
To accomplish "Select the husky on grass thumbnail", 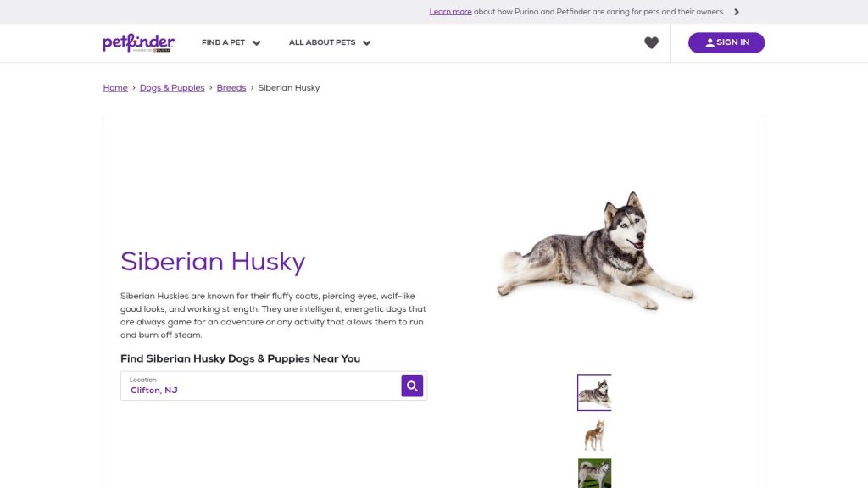I will tap(594, 473).
